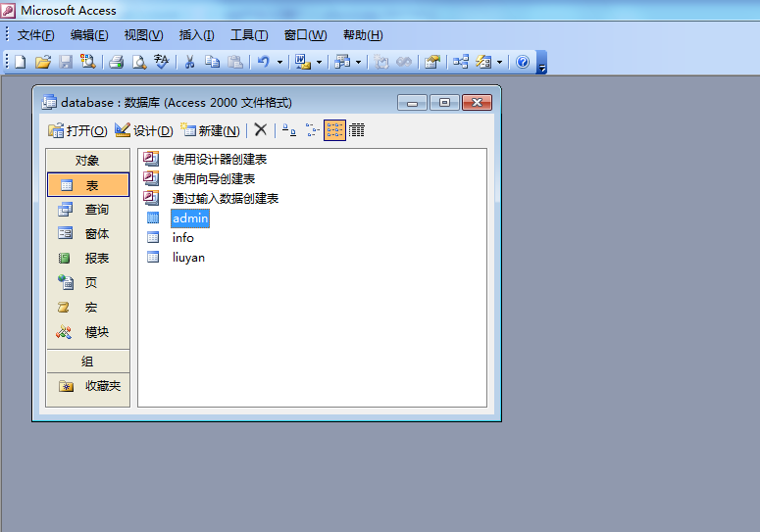Image resolution: width=760 pixels, height=532 pixels.
Task: Click the Analyze toolbar icon
Action: [x=342, y=62]
